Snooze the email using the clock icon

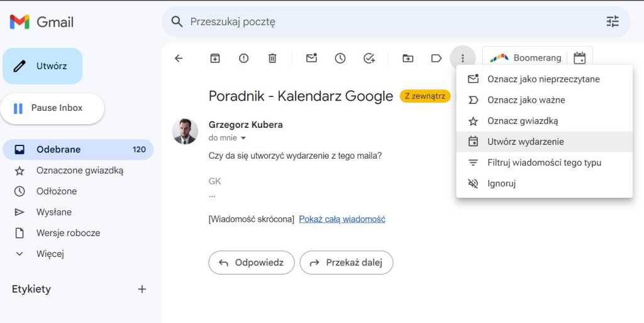tap(340, 59)
